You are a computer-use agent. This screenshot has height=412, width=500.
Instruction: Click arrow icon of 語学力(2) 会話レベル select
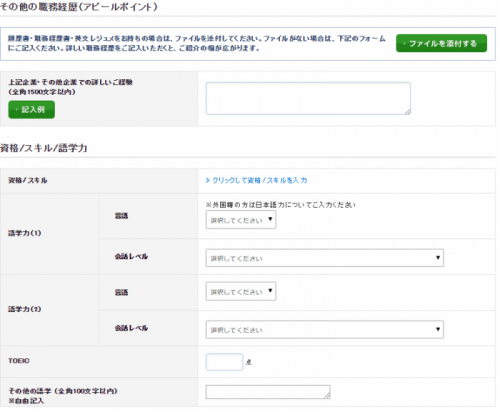click(438, 329)
